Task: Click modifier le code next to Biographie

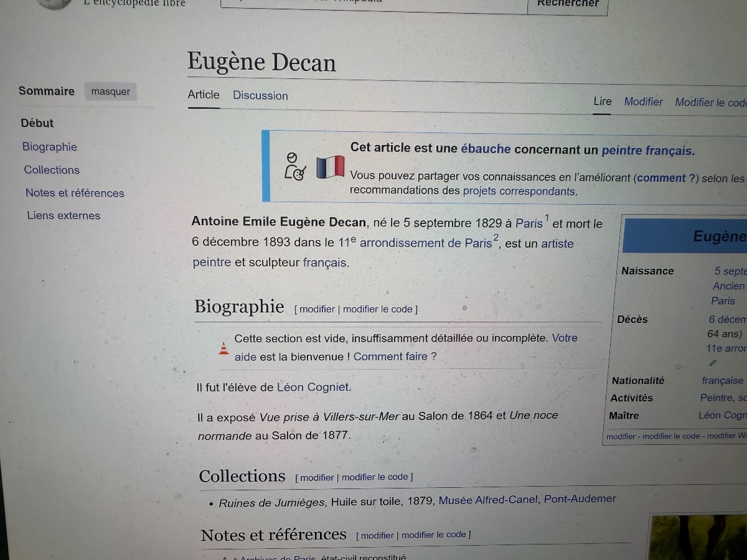Action: 378,309
